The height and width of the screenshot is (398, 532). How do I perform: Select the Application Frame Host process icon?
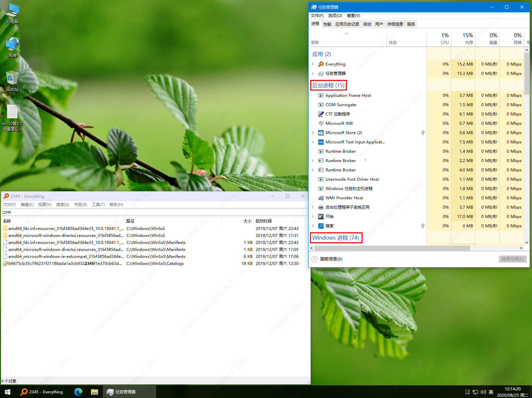[x=321, y=96]
